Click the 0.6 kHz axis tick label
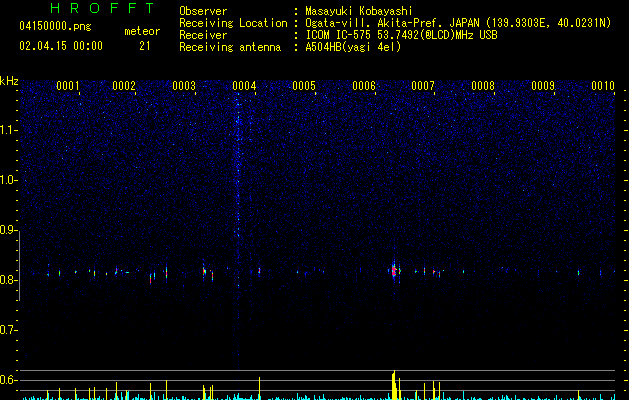629x400 pixels. pyautogui.click(x=9, y=380)
